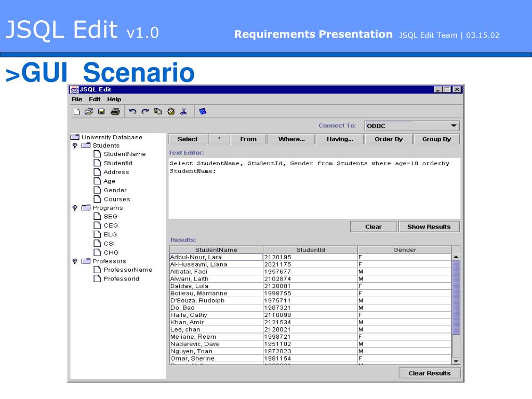Collapse the Programs tree node

point(75,208)
